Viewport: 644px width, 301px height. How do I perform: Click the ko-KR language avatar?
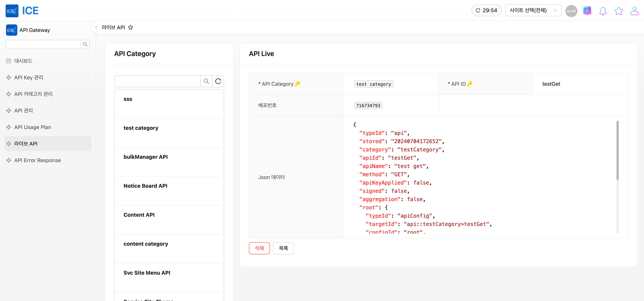(571, 11)
